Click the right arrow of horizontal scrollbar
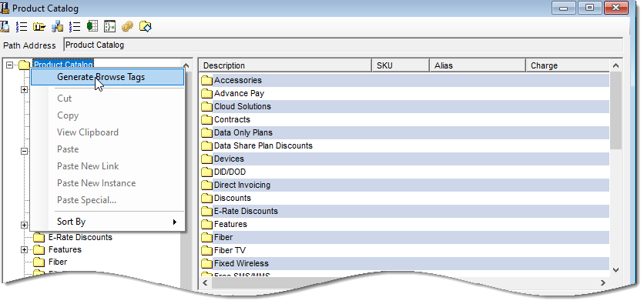Viewport: 644px width, 304px height. 603,282
